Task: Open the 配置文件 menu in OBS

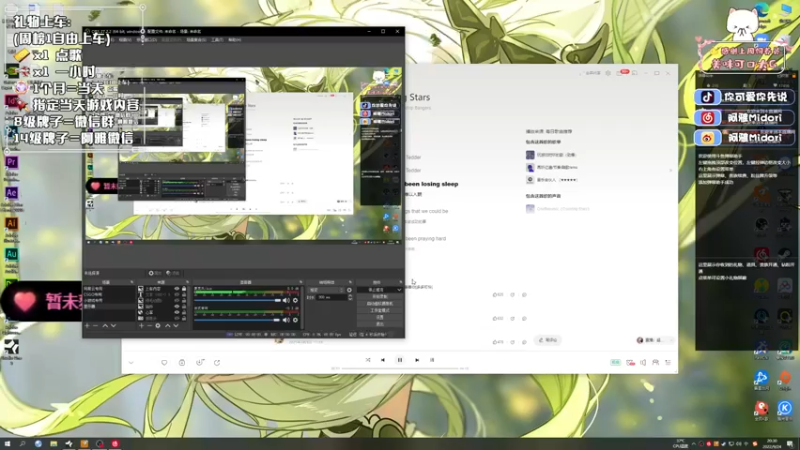Action: tap(171, 40)
